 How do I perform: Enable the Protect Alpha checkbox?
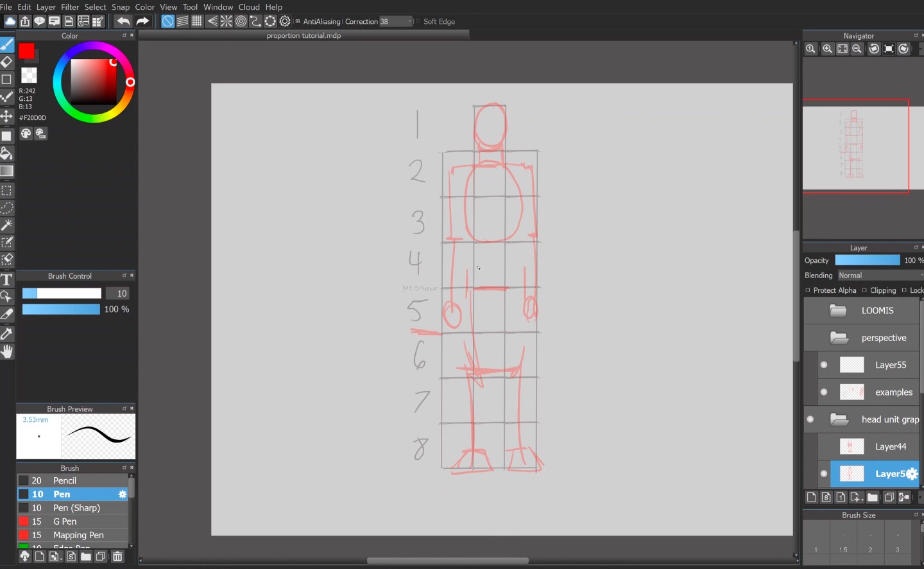click(x=808, y=290)
